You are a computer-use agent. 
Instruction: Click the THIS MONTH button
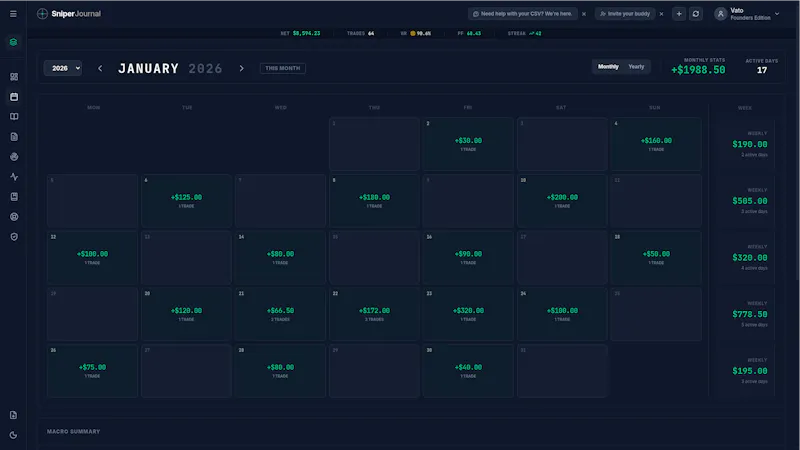(x=283, y=68)
